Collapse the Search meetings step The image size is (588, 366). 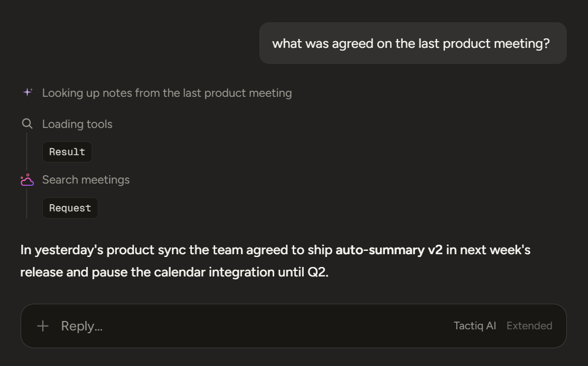(x=86, y=180)
